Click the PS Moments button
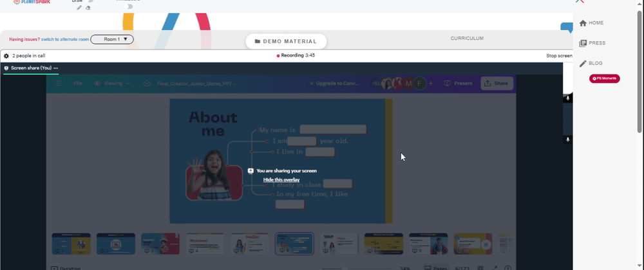Screen dimensions: 644x270 [605, 78]
